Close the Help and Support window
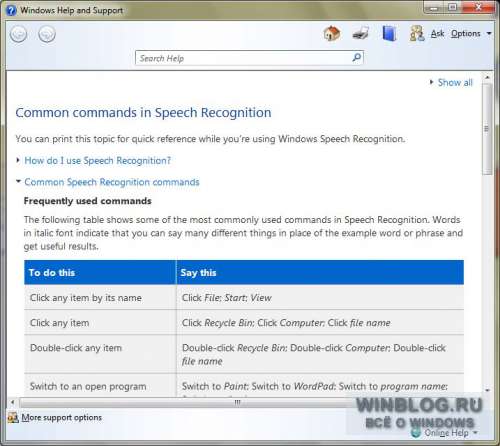 click(478, 7)
